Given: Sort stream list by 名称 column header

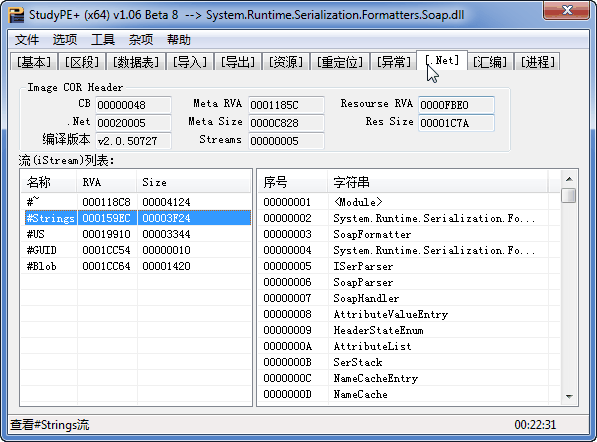Looking at the screenshot, I should (48, 182).
